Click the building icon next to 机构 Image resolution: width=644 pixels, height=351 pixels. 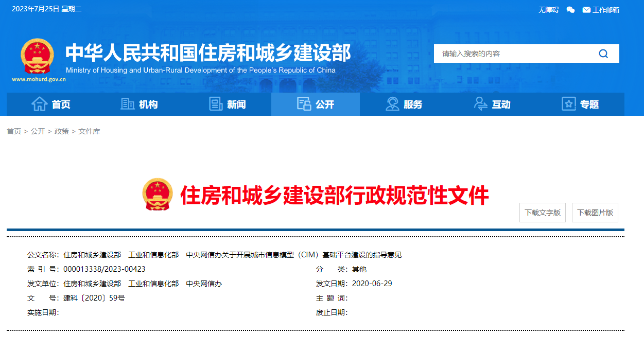(127, 104)
